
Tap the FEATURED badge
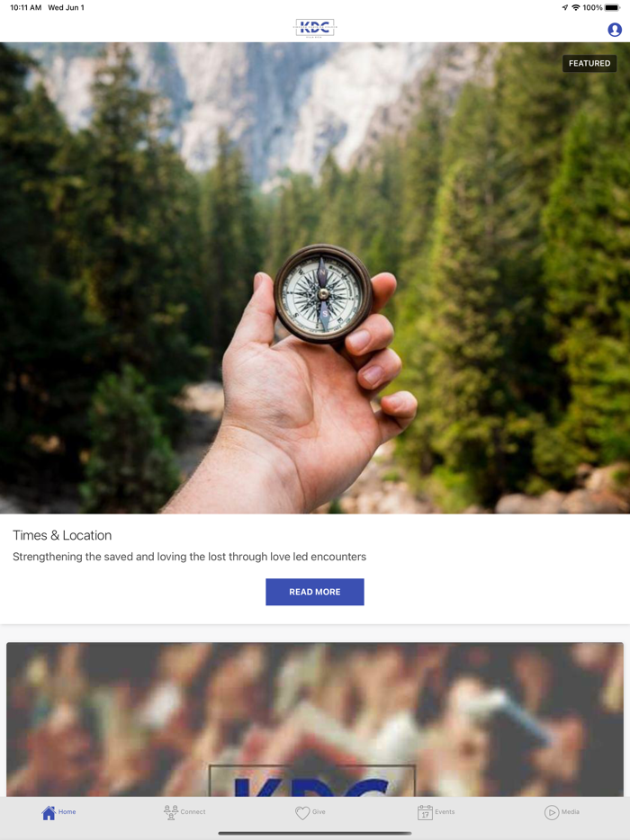[589, 63]
